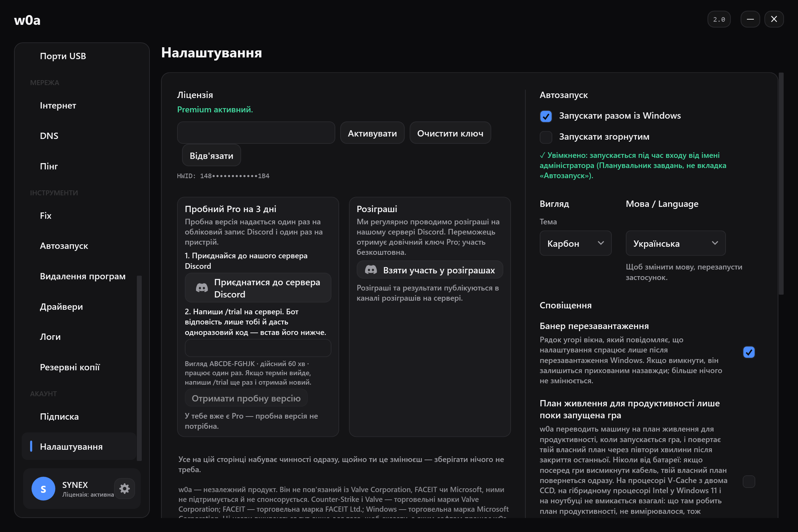Enable the performance power plan checkbox
This screenshot has height=532, width=798.
tap(749, 482)
